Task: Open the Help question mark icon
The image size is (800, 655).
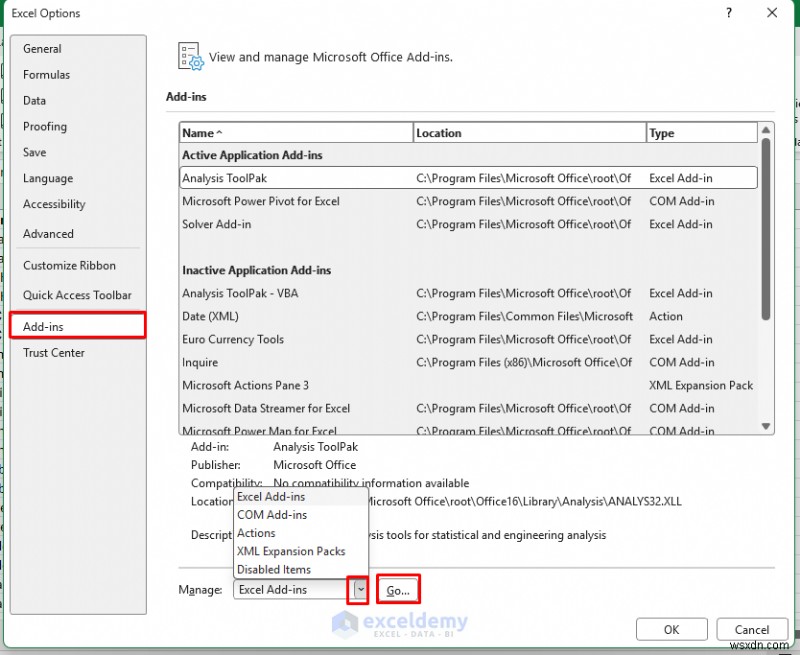Action: [729, 13]
